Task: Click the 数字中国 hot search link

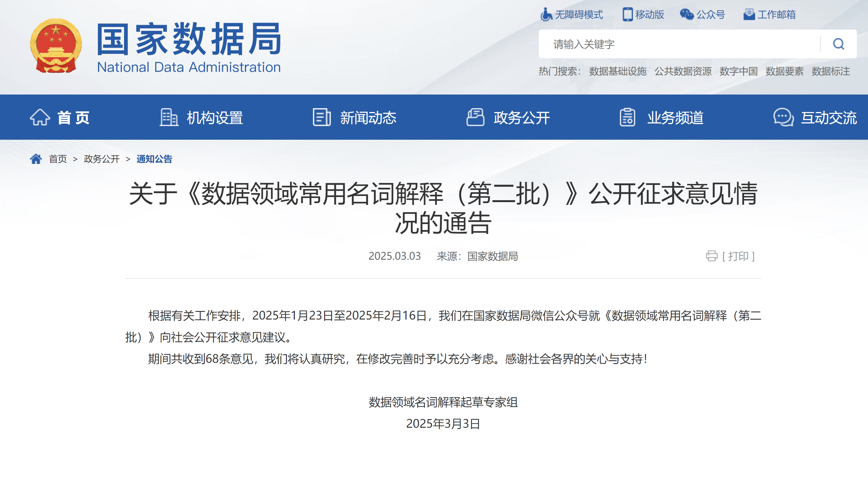Action: pos(739,71)
